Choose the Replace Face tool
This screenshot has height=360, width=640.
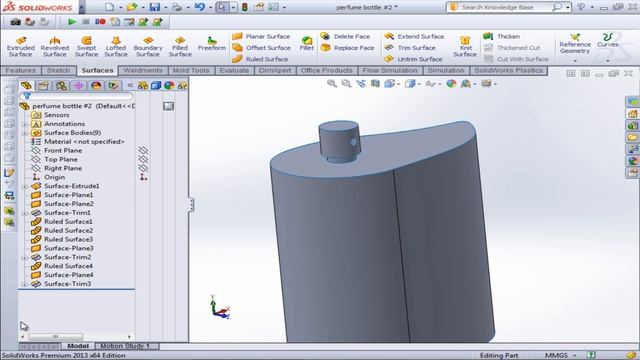(x=347, y=48)
